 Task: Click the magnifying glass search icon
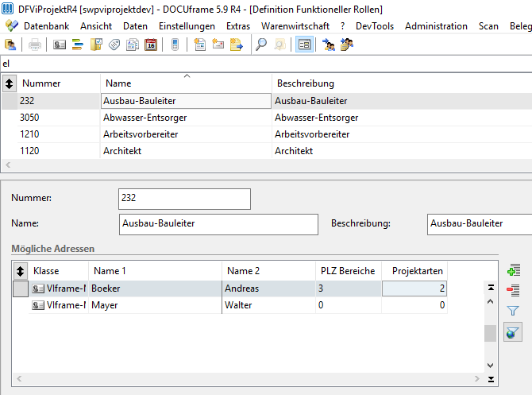tap(261, 45)
